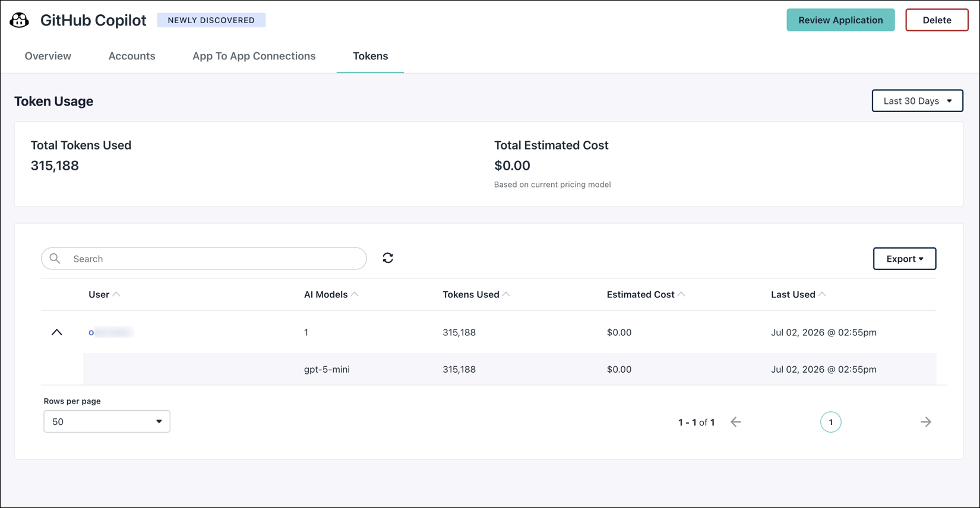The width and height of the screenshot is (980, 508).
Task: Click the 315,188 value in gpt-5-mini row
Action: (459, 369)
